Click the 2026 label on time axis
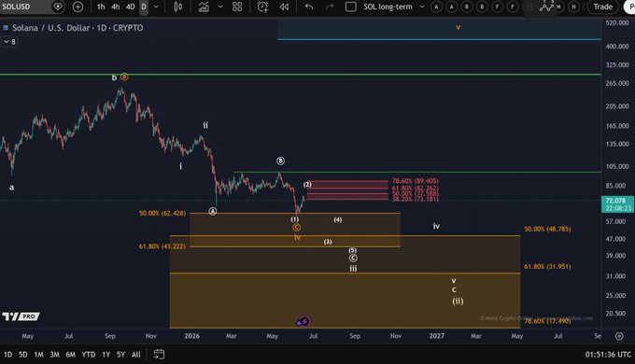 click(192, 336)
